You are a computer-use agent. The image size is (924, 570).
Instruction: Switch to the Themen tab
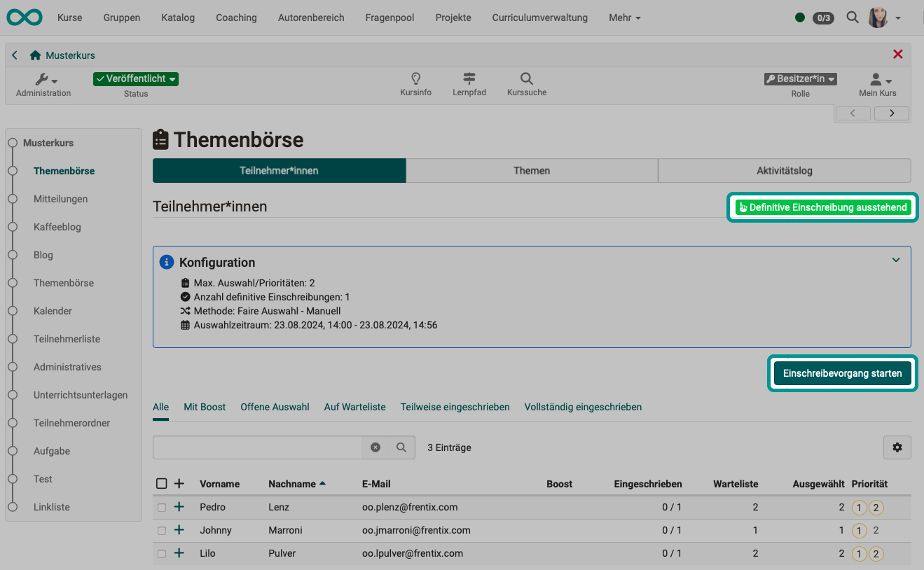(x=532, y=170)
